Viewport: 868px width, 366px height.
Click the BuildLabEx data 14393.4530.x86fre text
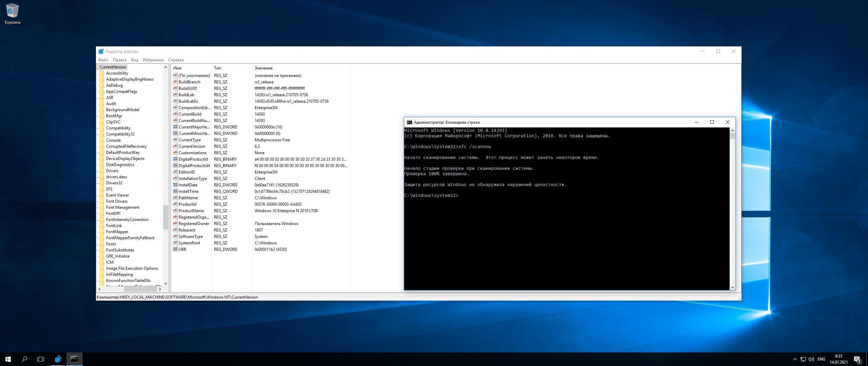click(x=292, y=101)
